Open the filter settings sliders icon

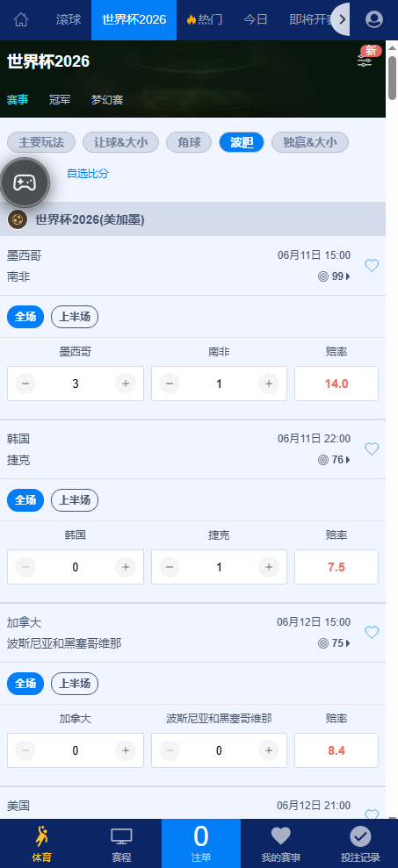[365, 61]
